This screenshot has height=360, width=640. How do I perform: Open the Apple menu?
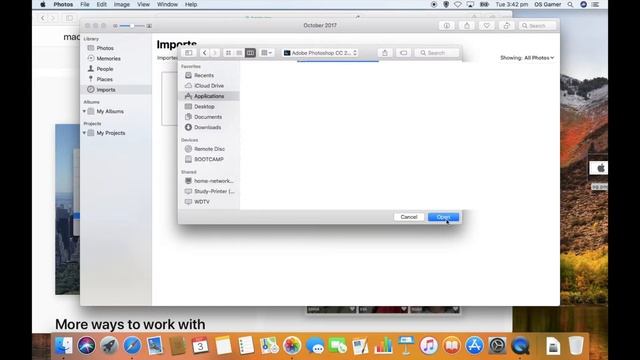point(42,4)
